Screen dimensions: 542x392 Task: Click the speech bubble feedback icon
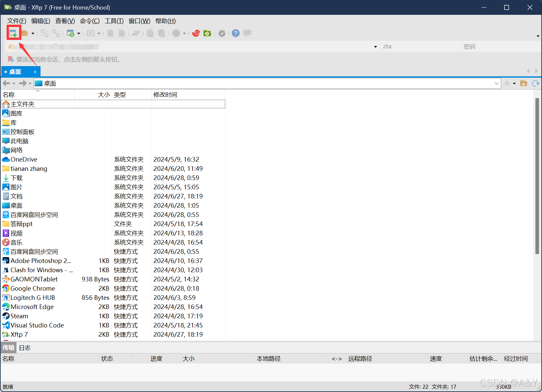(x=247, y=33)
